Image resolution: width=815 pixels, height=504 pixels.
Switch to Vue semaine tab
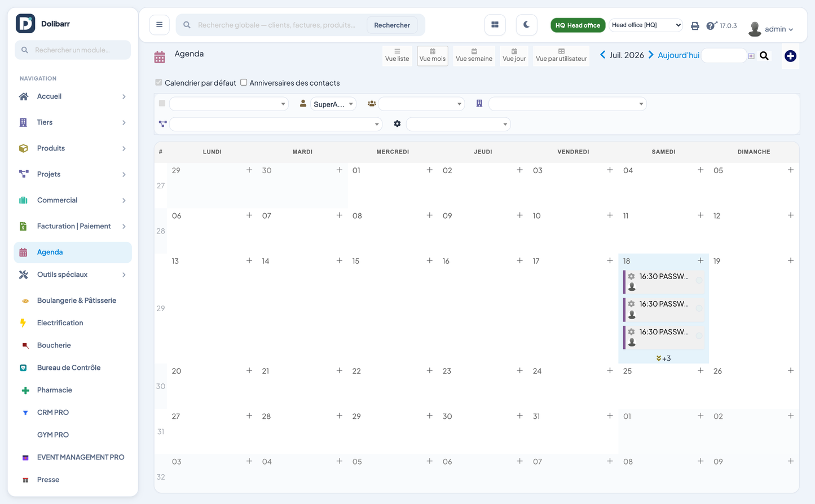point(474,55)
